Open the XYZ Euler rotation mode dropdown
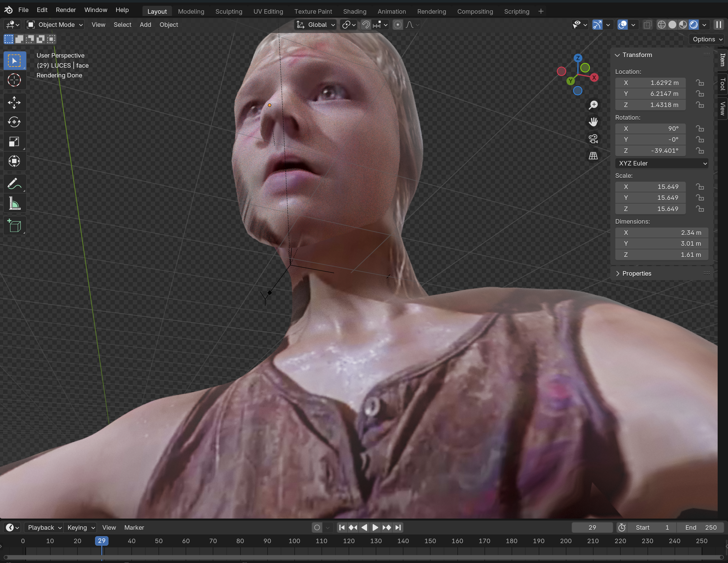This screenshot has width=728, height=563. pos(662,163)
